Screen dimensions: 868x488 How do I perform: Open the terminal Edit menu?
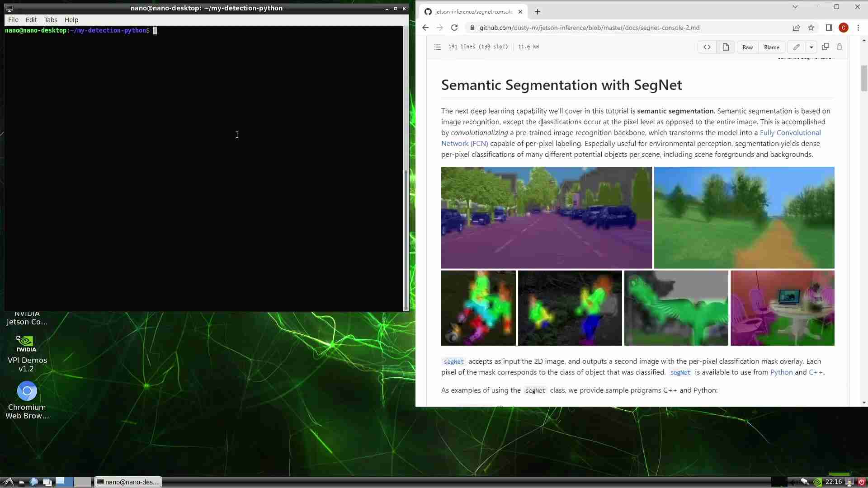coord(31,20)
